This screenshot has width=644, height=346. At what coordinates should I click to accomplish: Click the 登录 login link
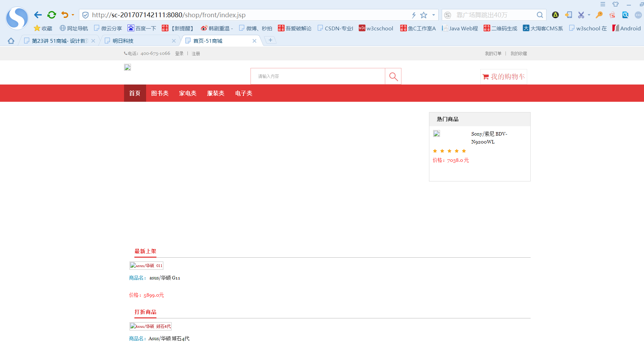click(x=179, y=53)
